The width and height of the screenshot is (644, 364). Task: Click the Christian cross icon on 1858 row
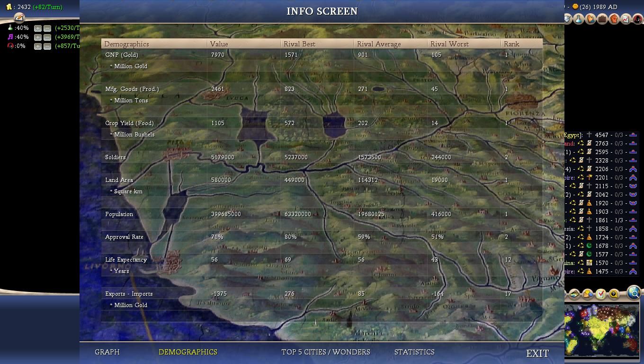[x=589, y=229]
